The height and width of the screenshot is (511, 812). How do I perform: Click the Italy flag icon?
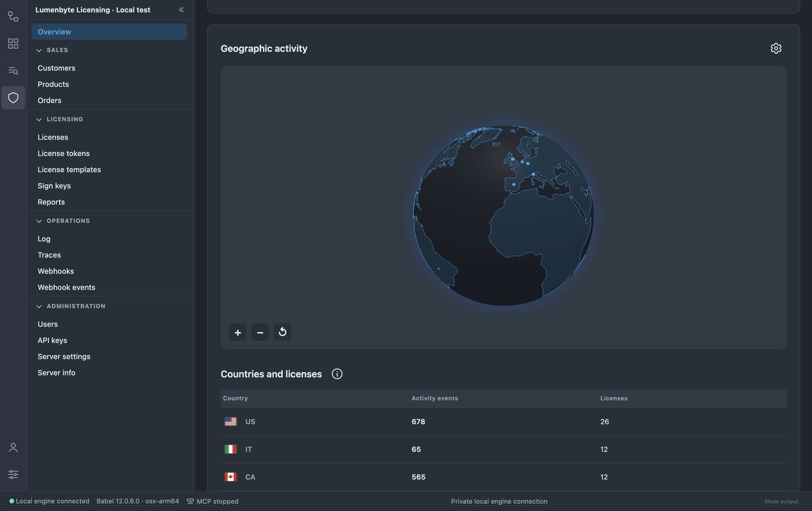[231, 449]
